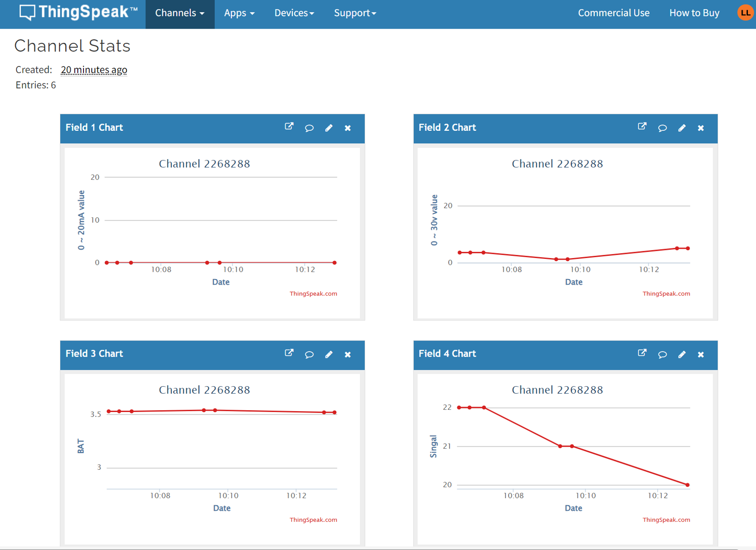Remove Field 3 Chart using X icon
This screenshot has height=550, width=756.
[348, 354]
